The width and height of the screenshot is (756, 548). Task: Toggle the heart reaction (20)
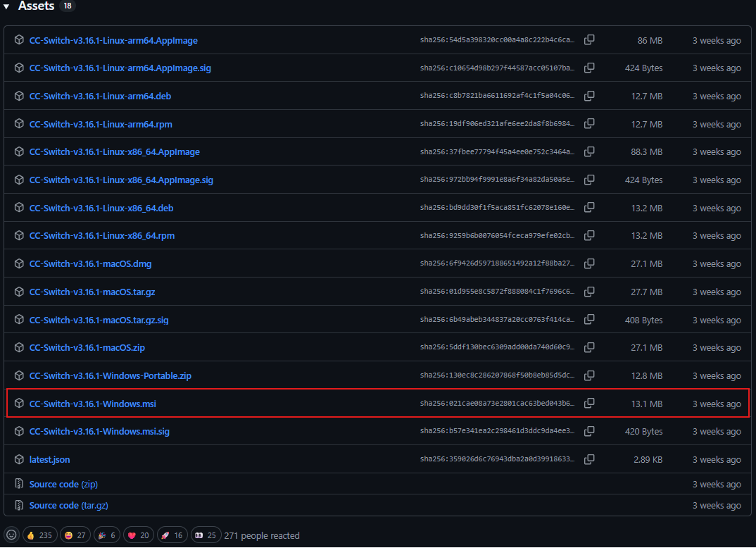(139, 535)
